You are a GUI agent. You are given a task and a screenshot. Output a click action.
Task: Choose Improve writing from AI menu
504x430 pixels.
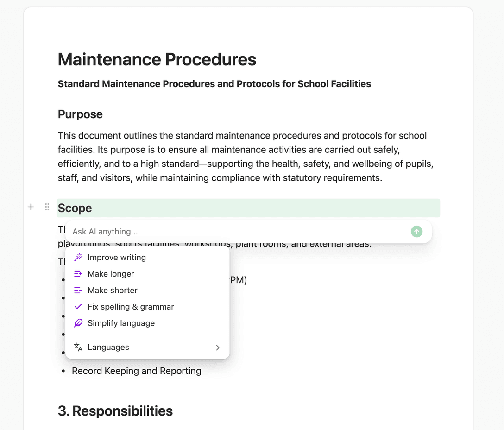click(147, 257)
